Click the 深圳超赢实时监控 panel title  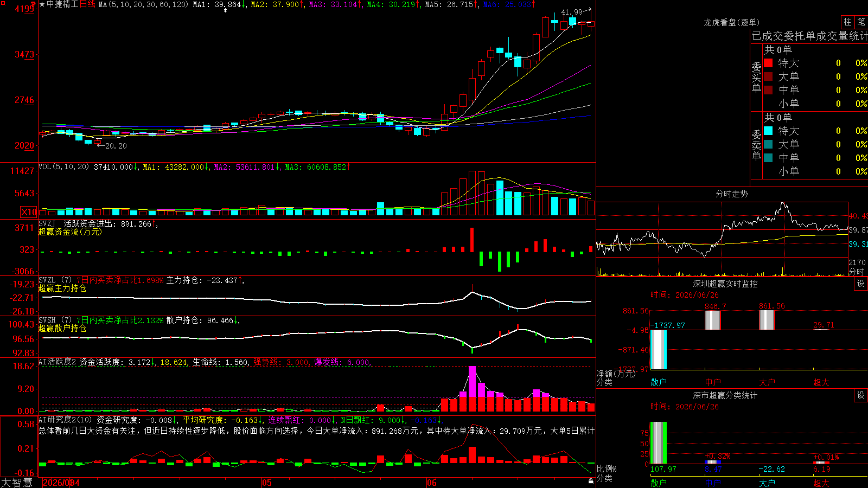pos(725,284)
